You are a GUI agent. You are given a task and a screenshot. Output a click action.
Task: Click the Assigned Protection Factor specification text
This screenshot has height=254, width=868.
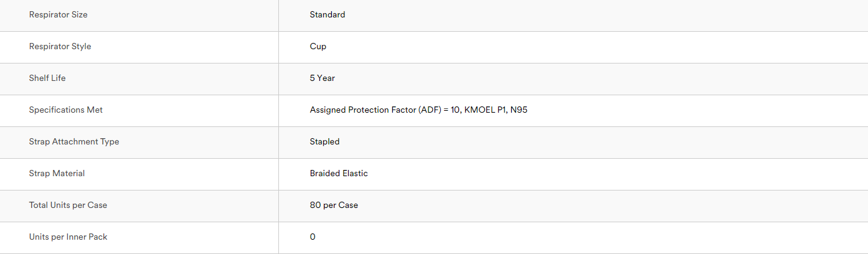385,110
